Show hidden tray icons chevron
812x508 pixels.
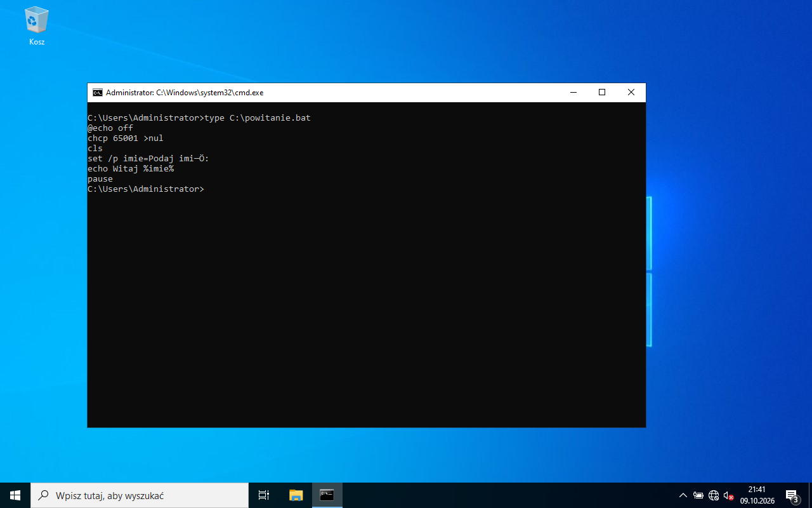[683, 495]
